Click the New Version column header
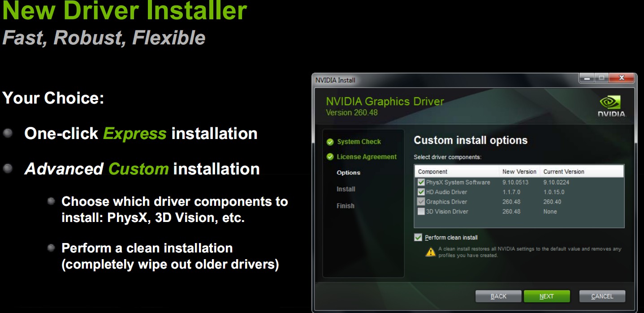This screenshot has height=313, width=644. [x=519, y=172]
